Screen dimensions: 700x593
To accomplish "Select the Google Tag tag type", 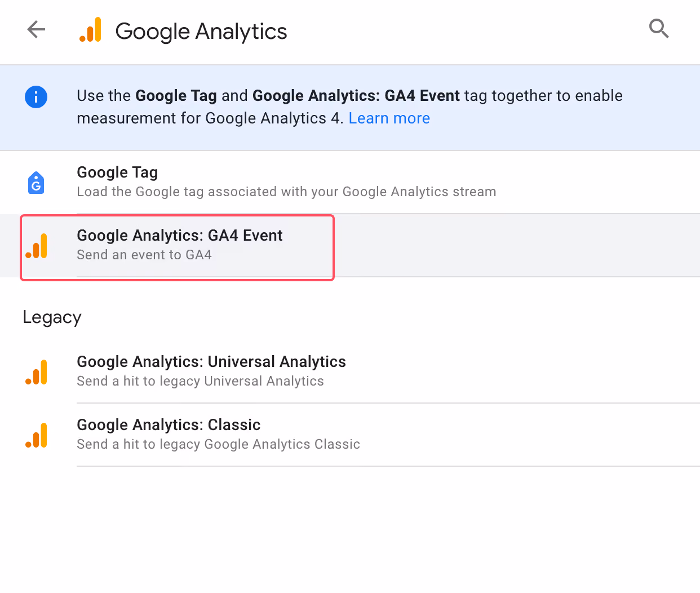I will coord(350,182).
